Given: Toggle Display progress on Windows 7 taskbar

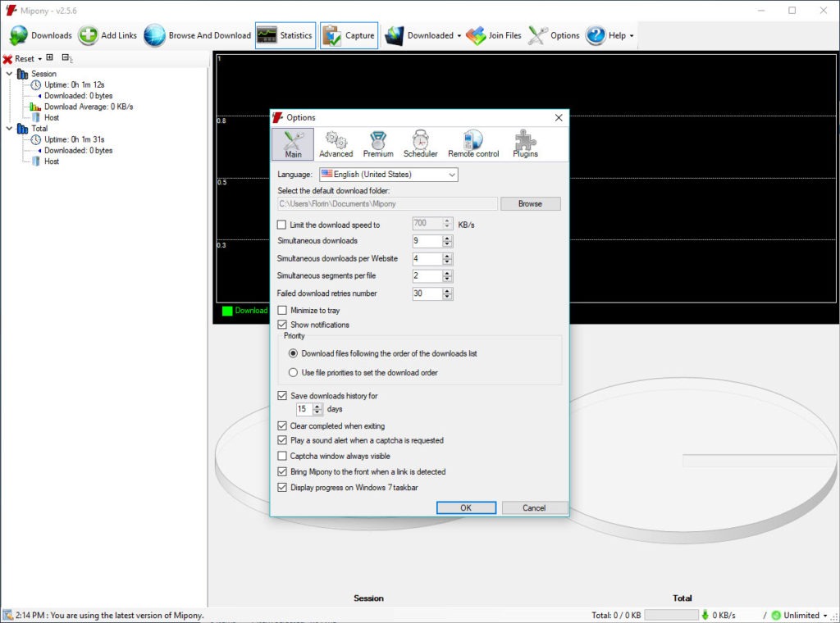Looking at the screenshot, I should (x=282, y=488).
